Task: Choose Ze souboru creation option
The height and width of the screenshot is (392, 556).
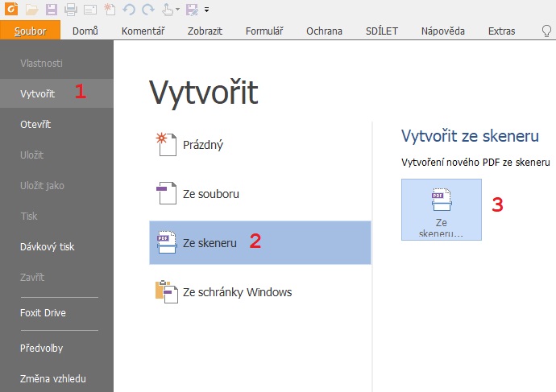Action: pyautogui.click(x=210, y=194)
